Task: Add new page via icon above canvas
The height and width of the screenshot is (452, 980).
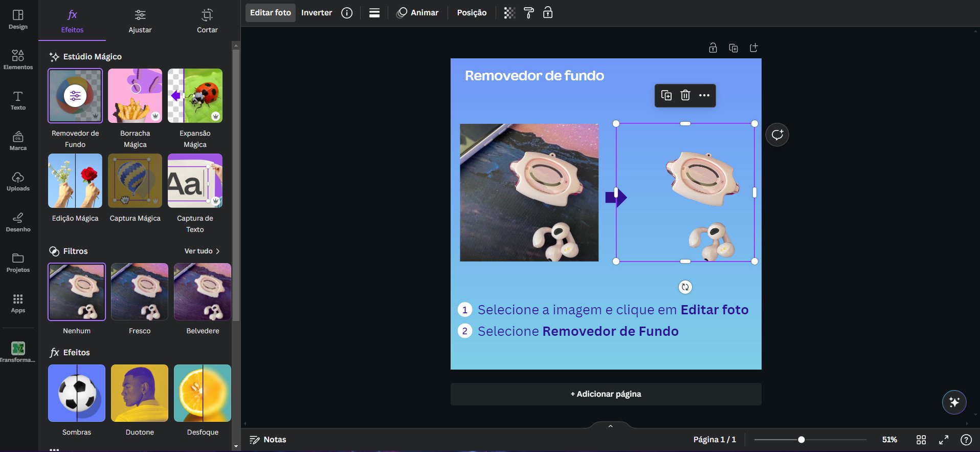Action: pos(753,48)
